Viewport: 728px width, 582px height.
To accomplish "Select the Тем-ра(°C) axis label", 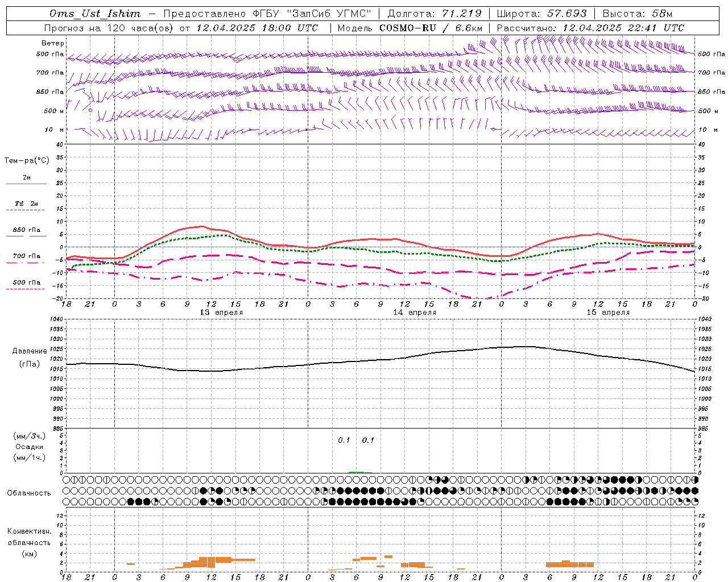I will 27,161.
